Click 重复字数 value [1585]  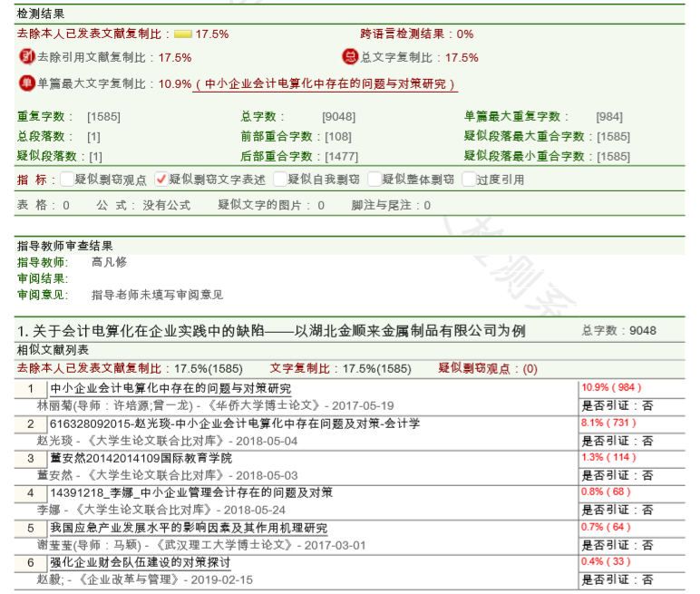pos(103,117)
